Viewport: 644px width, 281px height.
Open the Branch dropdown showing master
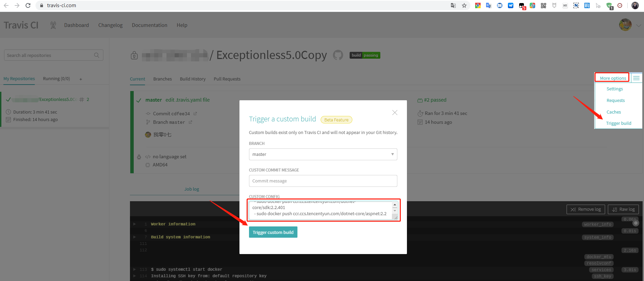click(x=323, y=154)
